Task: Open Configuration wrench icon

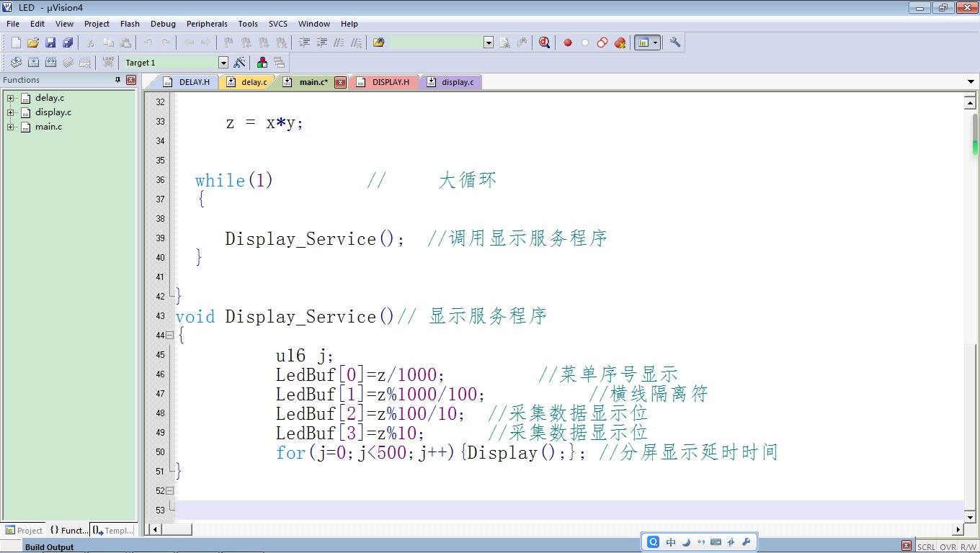Action: click(x=675, y=42)
